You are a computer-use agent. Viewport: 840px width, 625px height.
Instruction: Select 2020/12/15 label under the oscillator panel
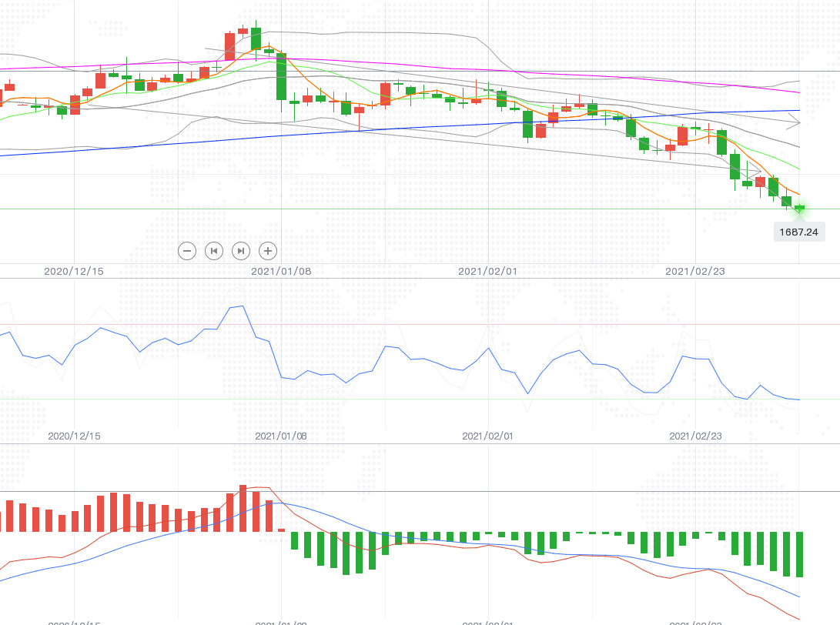coord(74,436)
